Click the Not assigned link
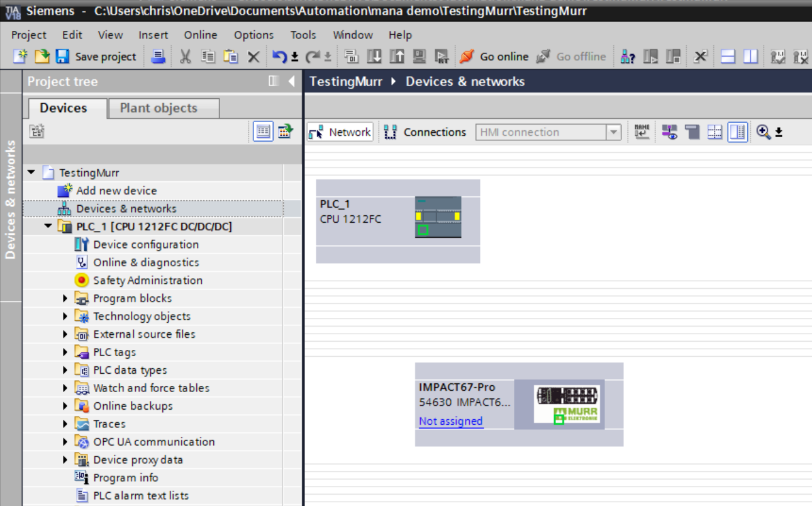The width and height of the screenshot is (812, 506). pyautogui.click(x=451, y=421)
